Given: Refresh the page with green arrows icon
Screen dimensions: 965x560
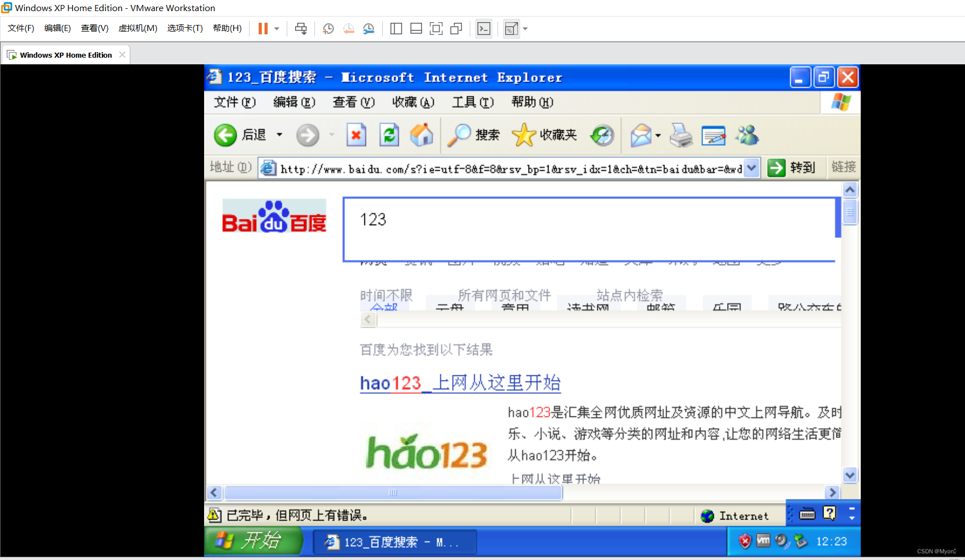Looking at the screenshot, I should (x=389, y=135).
